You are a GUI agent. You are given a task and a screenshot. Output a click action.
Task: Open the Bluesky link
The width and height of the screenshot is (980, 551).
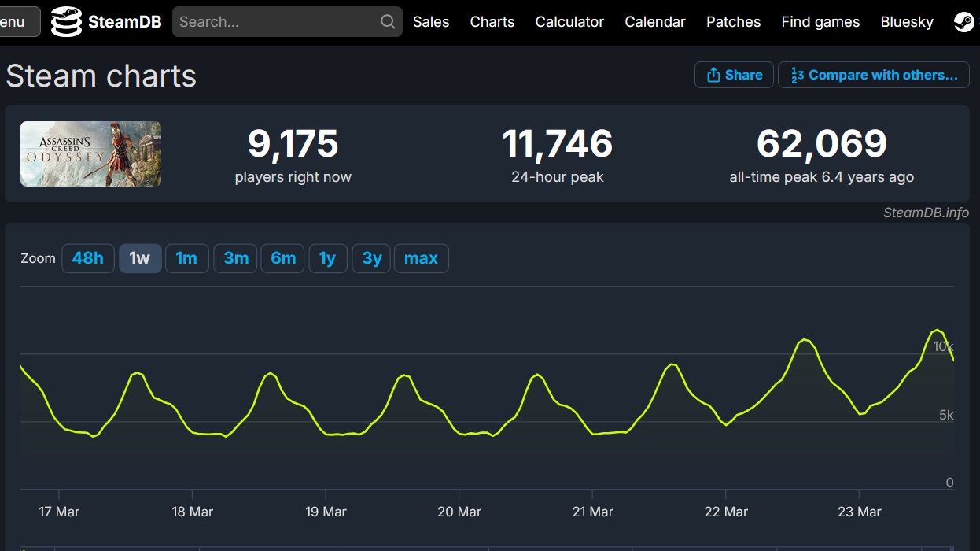907,22
